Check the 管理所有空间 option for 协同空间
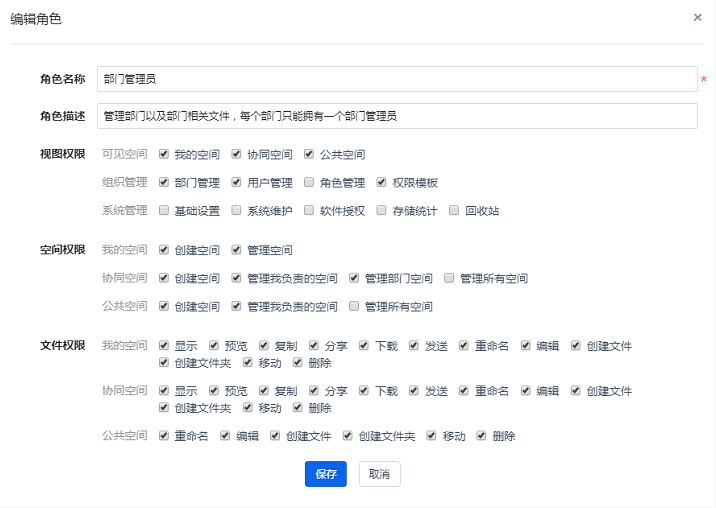Screen dimensions: 716x508 [x=450, y=278]
